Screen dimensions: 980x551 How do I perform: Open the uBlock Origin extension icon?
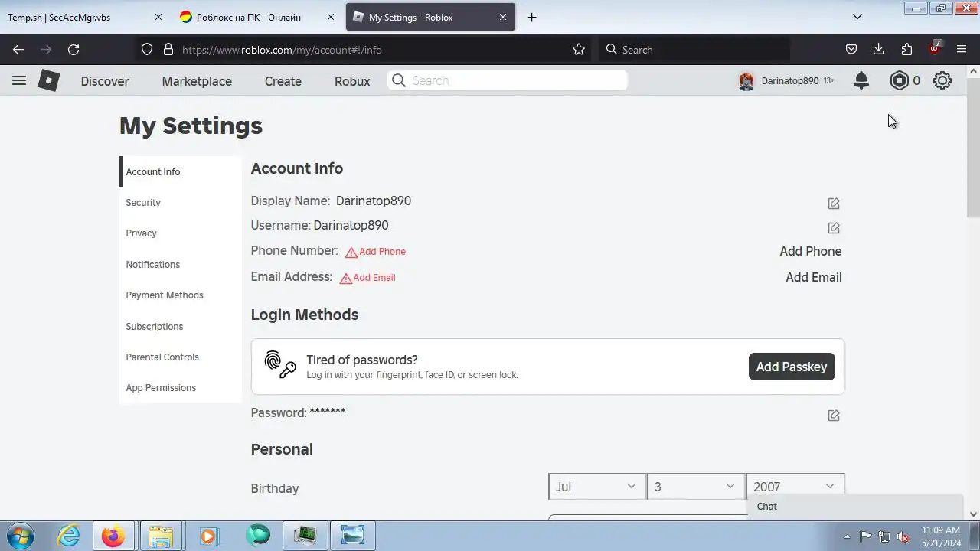(x=934, y=49)
